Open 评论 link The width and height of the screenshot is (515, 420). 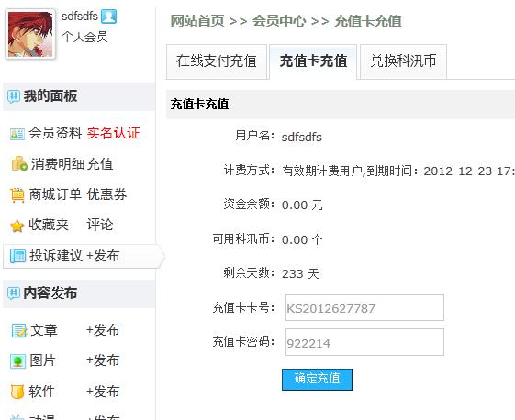pyautogui.click(x=100, y=225)
